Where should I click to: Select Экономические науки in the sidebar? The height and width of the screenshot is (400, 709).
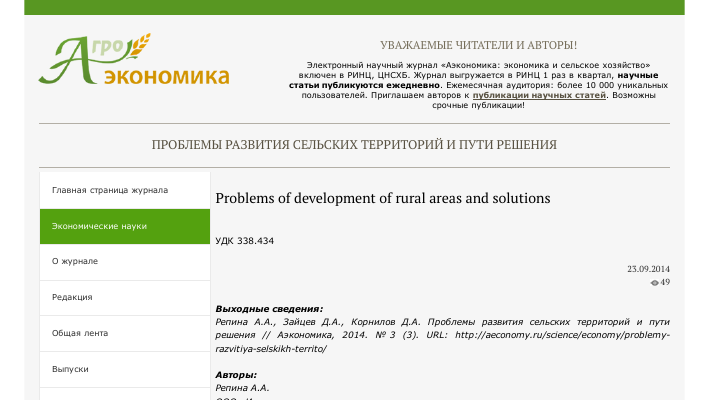(100, 226)
